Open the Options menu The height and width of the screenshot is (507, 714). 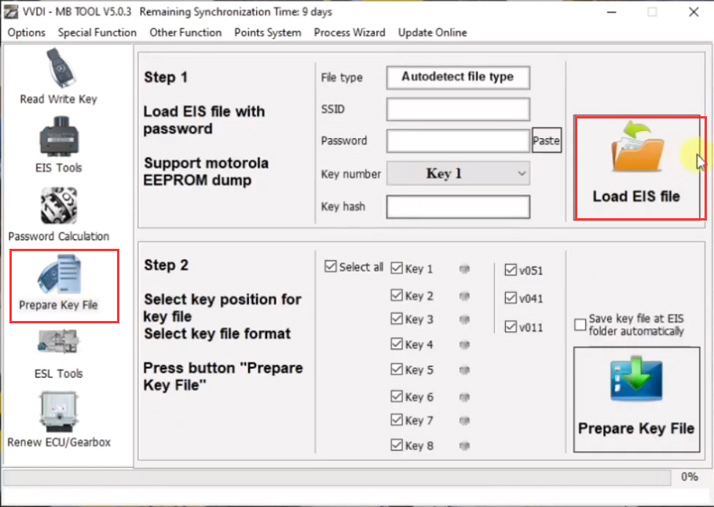(x=26, y=33)
